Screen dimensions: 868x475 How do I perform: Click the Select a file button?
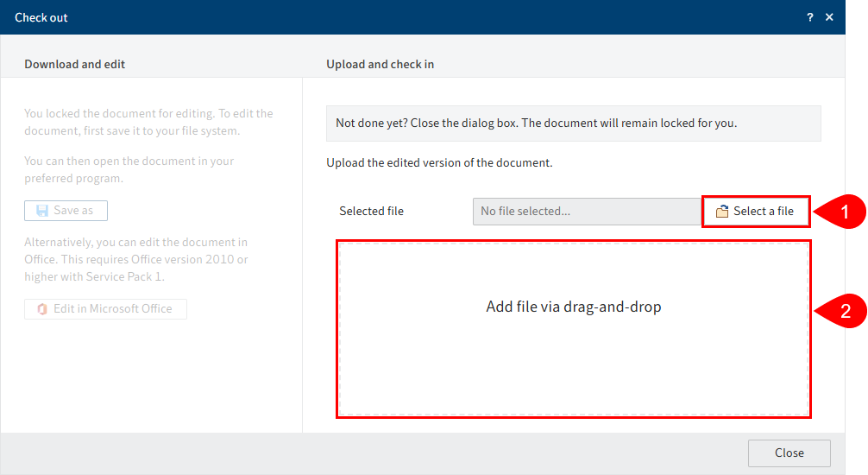tap(756, 212)
